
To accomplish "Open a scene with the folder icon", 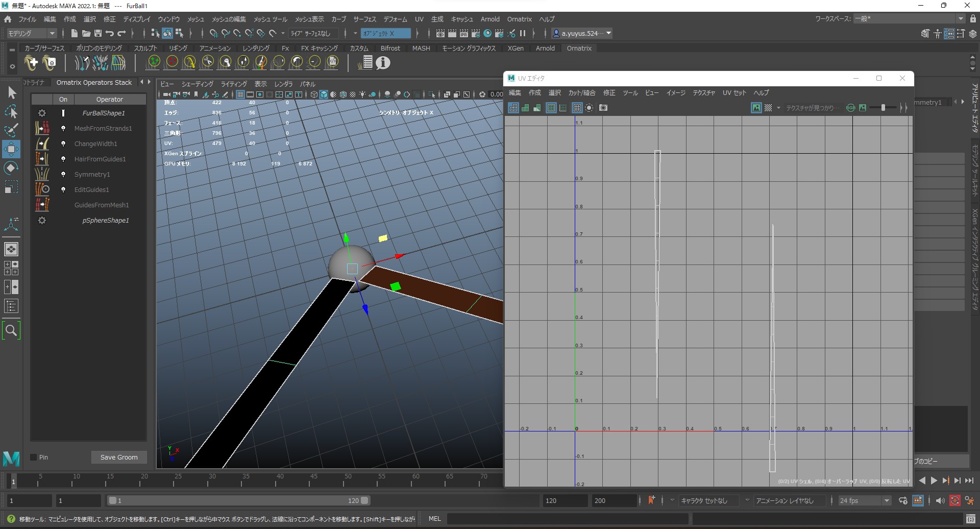I will coord(86,33).
